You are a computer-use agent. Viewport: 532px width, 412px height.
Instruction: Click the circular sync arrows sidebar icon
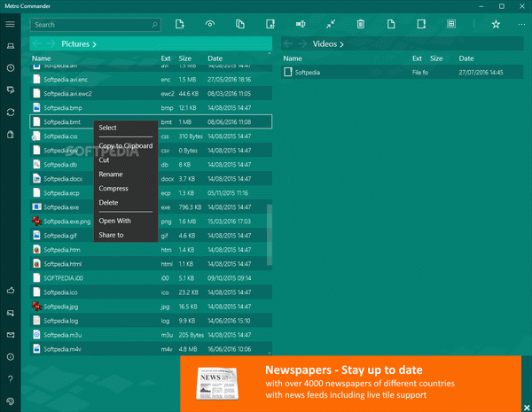pos(11,113)
